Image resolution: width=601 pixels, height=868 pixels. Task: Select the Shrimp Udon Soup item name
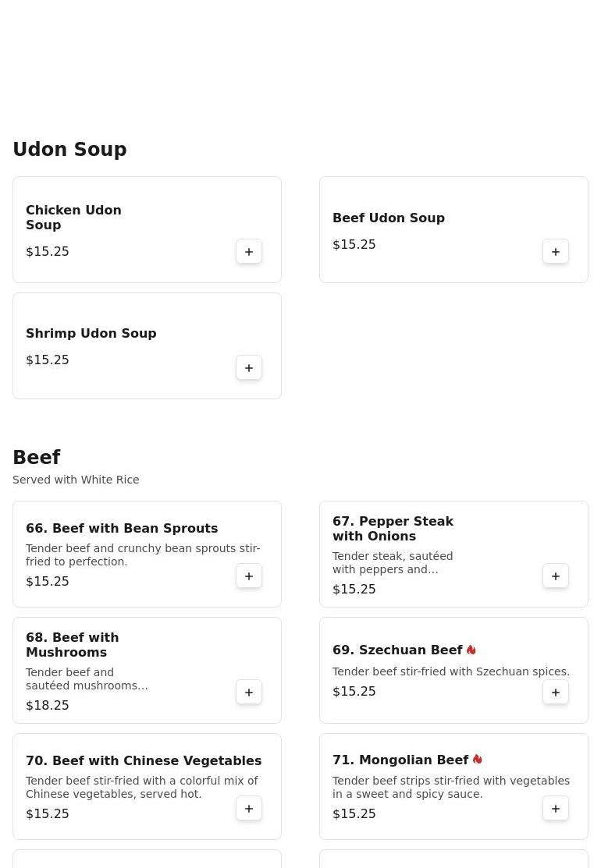click(x=91, y=334)
